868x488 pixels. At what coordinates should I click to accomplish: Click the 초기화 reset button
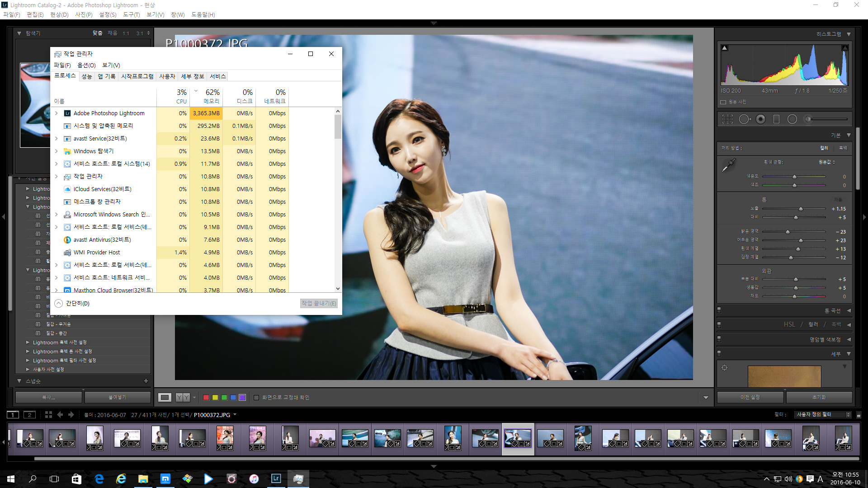[x=819, y=397]
